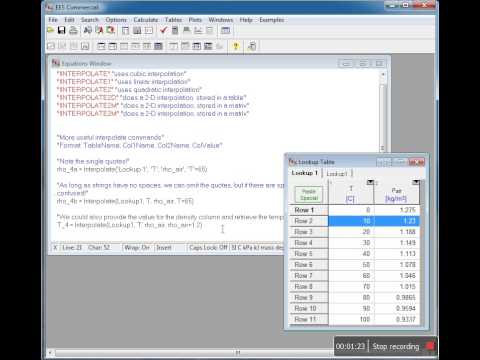Click the temperature cell with value 40

[x=351, y=254]
